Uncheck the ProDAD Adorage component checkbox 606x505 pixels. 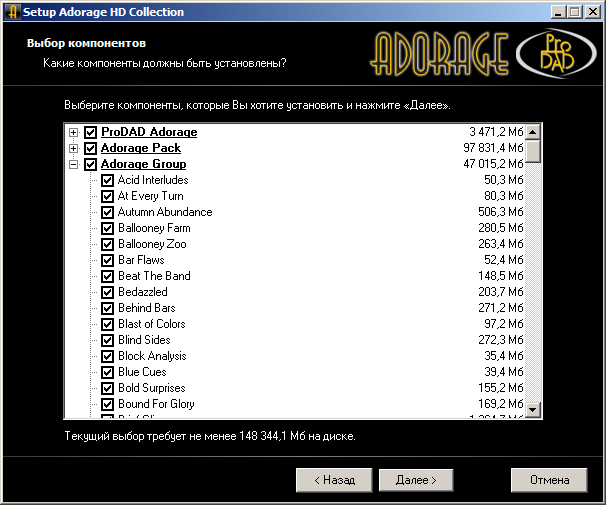[x=90, y=132]
